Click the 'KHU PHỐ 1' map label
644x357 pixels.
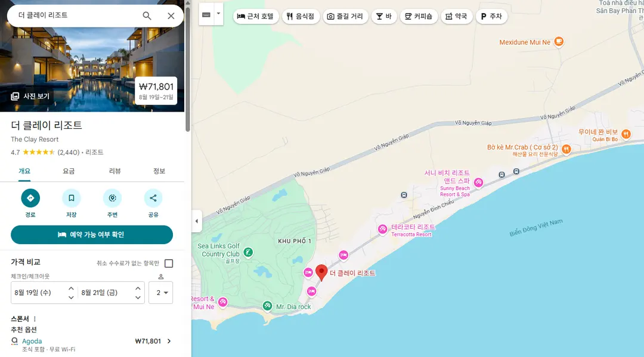pyautogui.click(x=295, y=241)
